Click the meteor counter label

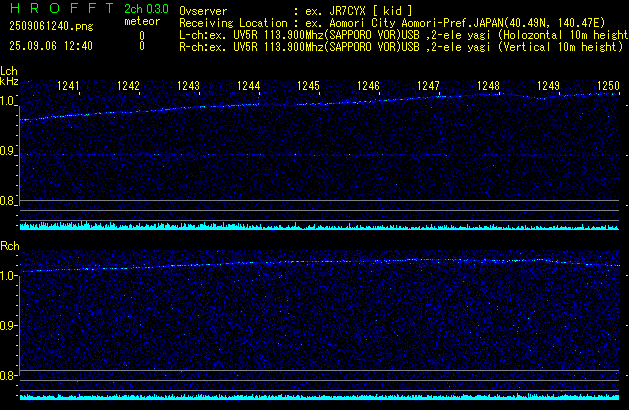click(142, 21)
